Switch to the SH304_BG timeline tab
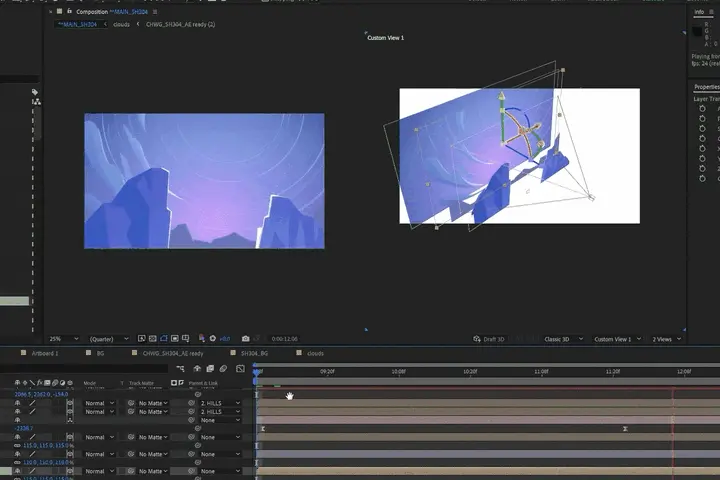The image size is (720, 480). coord(254,353)
